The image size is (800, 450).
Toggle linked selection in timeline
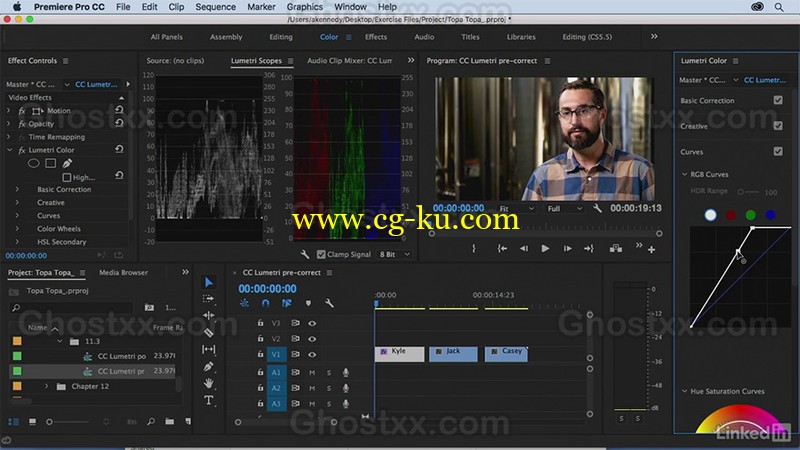click(x=286, y=303)
